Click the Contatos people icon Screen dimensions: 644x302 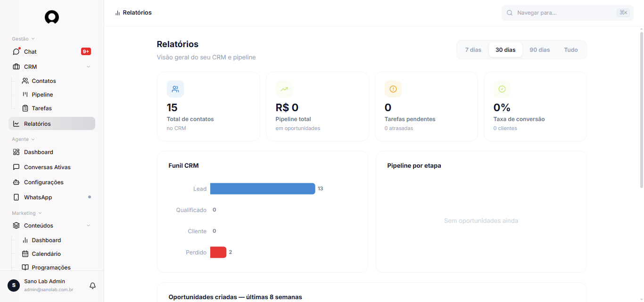coord(25,81)
